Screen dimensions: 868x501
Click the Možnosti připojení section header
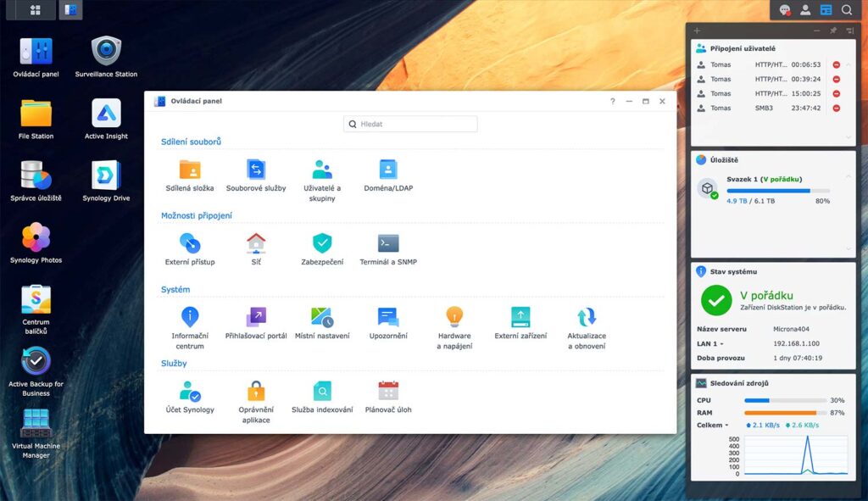197,215
